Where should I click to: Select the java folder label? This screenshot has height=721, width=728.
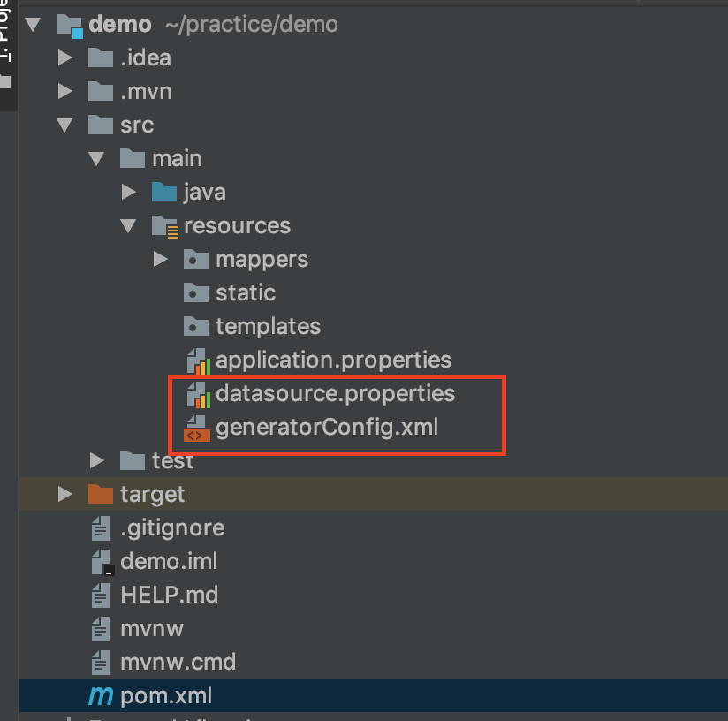[205, 193]
